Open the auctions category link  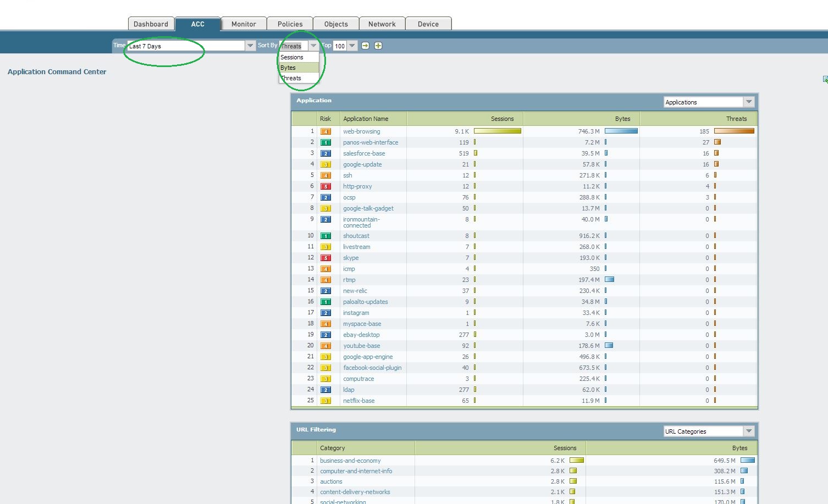(x=331, y=481)
